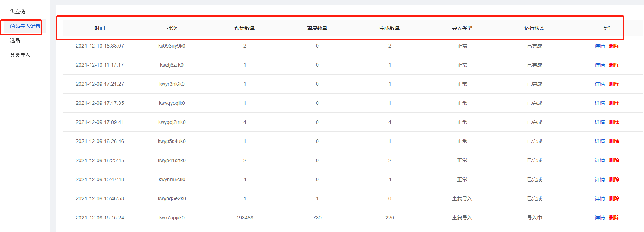Open 商品导入记录 in the sidebar
Screen dimensions: 644x232
pos(25,26)
